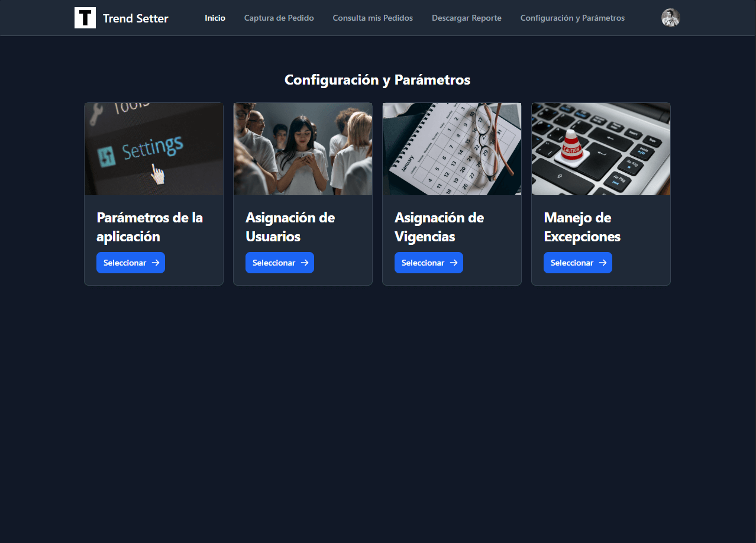Select Descargar Reporte in the navbar
Viewport: 756px width, 543px height.
pos(467,18)
